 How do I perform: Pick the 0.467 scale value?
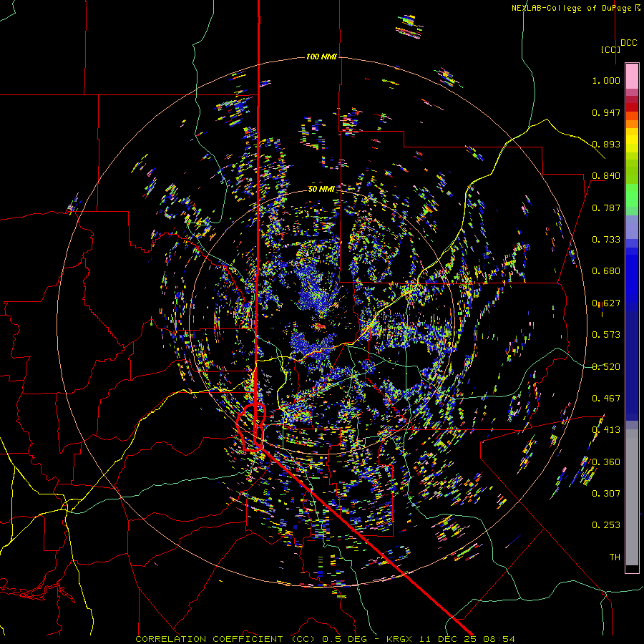pos(606,399)
